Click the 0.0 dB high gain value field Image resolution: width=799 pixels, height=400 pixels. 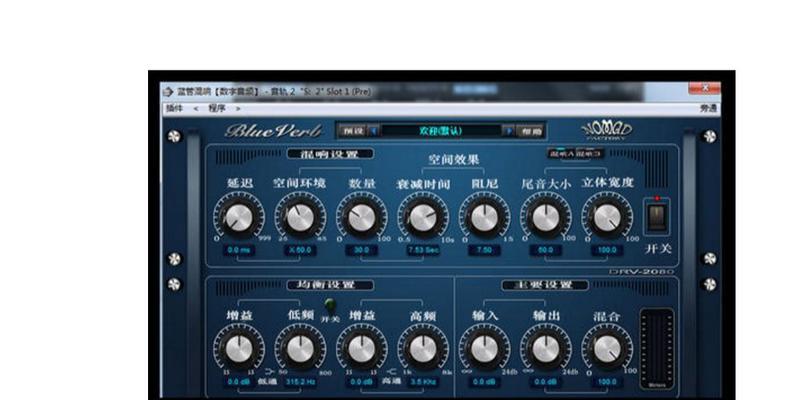(361, 382)
